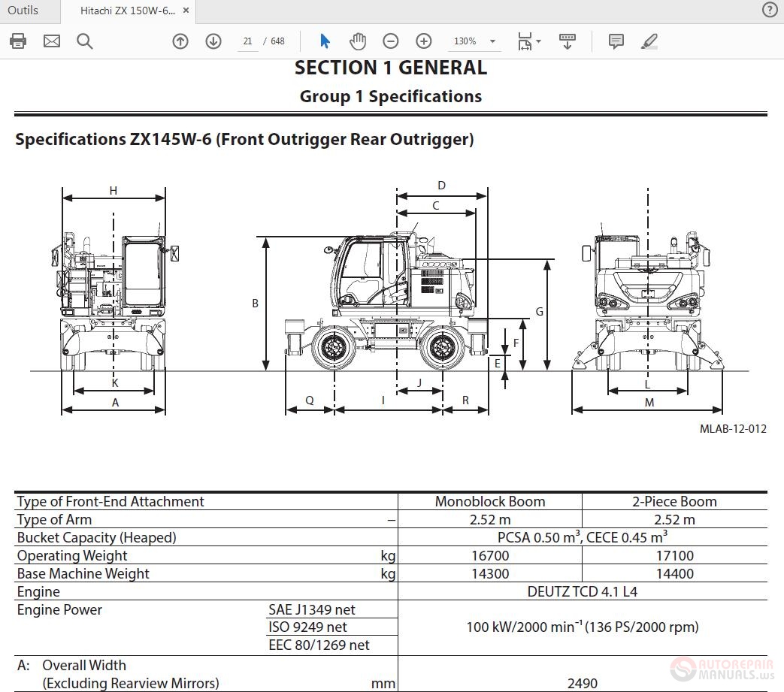Click the Fit width page icon

(x=525, y=41)
